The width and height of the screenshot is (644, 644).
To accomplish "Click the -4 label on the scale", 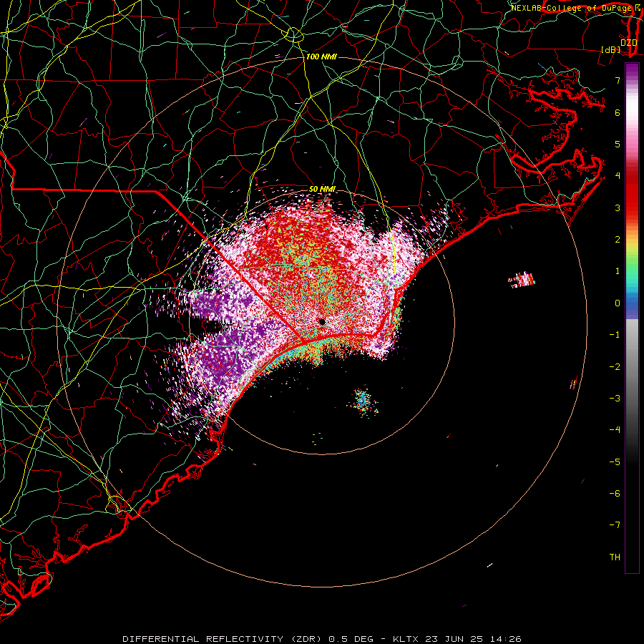I will pos(615,429).
